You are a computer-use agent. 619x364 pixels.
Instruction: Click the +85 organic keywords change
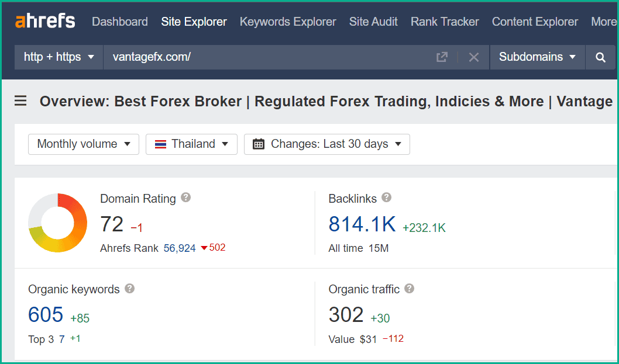pos(80,318)
